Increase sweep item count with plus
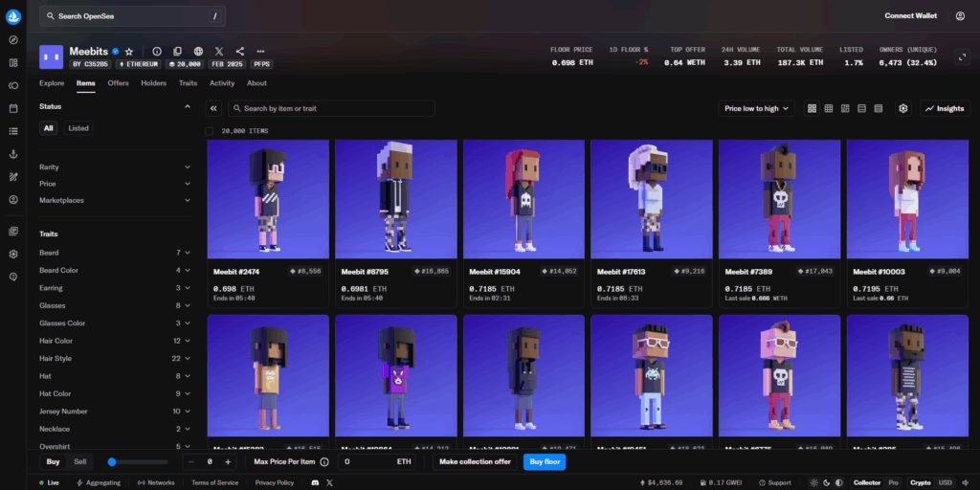The height and width of the screenshot is (490, 980). [x=228, y=462]
